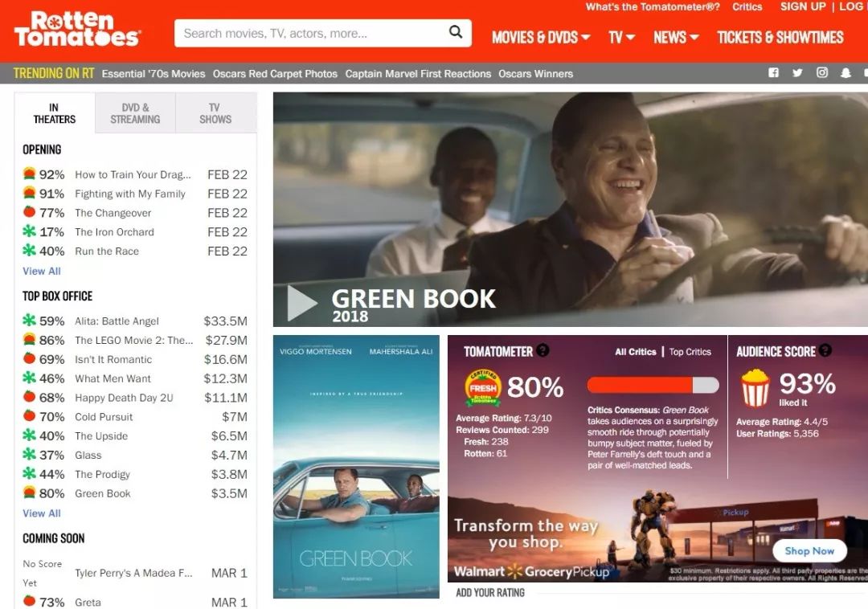Open Essential '70s Movies trending link
Screen dimensions: 868x609
click(x=154, y=74)
